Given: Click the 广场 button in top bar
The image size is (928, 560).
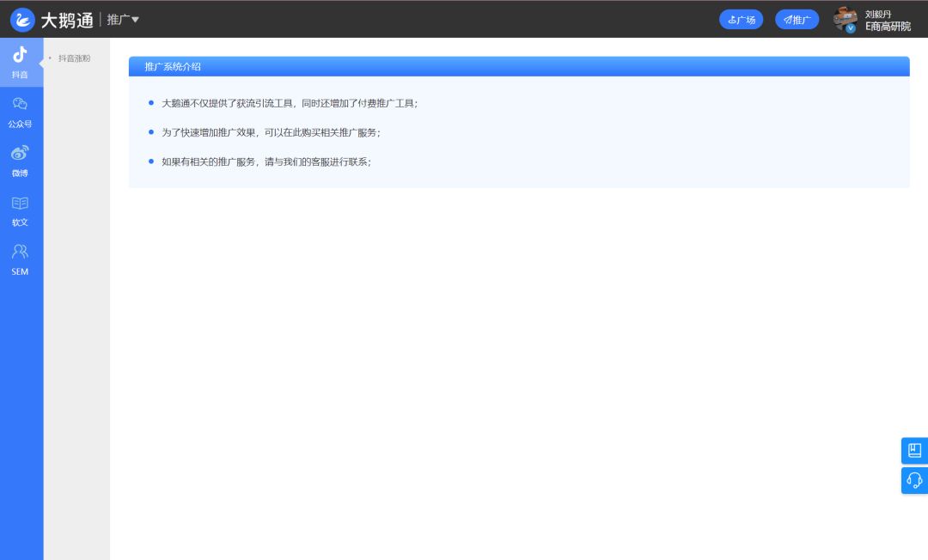Looking at the screenshot, I should click(x=741, y=20).
